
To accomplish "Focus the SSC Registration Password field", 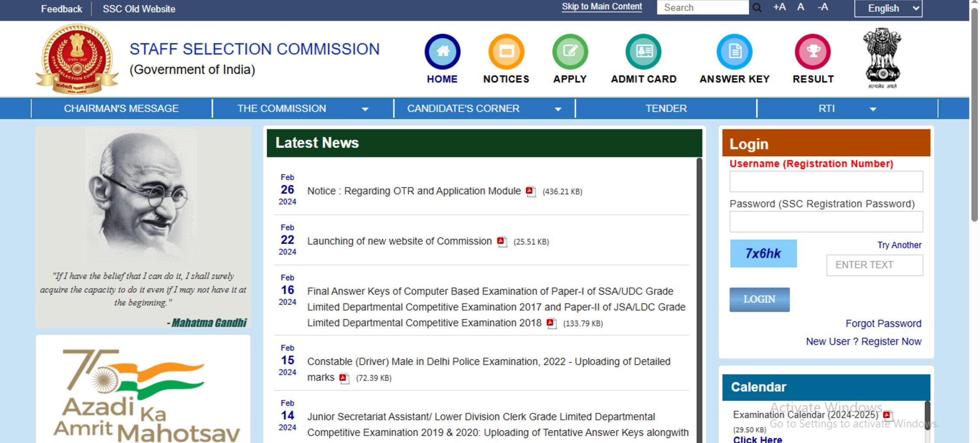I will click(x=826, y=221).
